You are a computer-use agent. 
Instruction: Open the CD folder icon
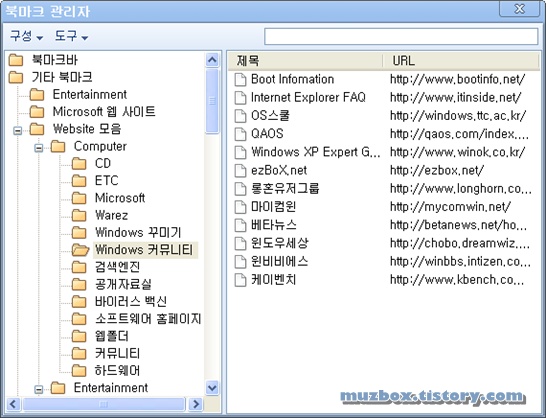tap(79, 163)
